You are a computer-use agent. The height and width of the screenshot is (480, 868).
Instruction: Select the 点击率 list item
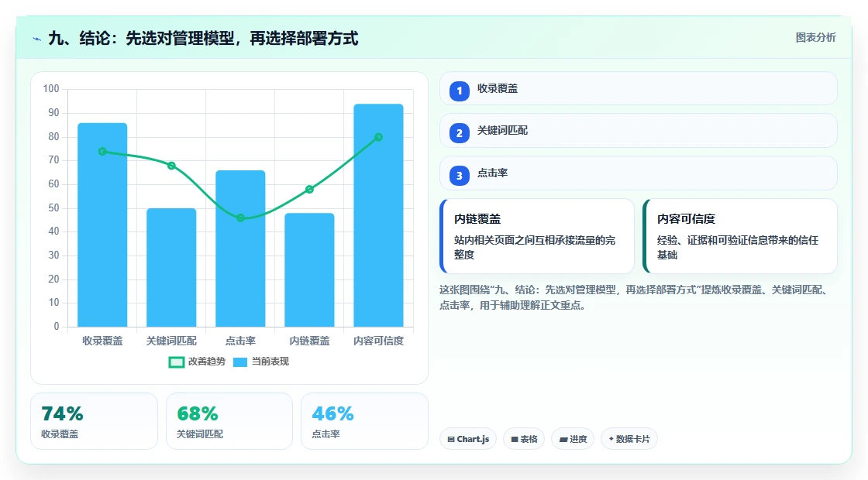639,173
